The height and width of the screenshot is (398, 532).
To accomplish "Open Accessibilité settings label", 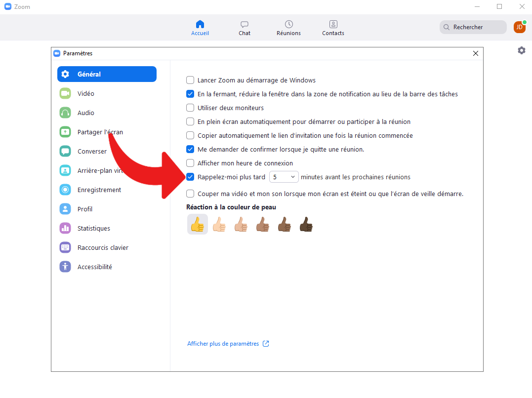I will click(95, 267).
